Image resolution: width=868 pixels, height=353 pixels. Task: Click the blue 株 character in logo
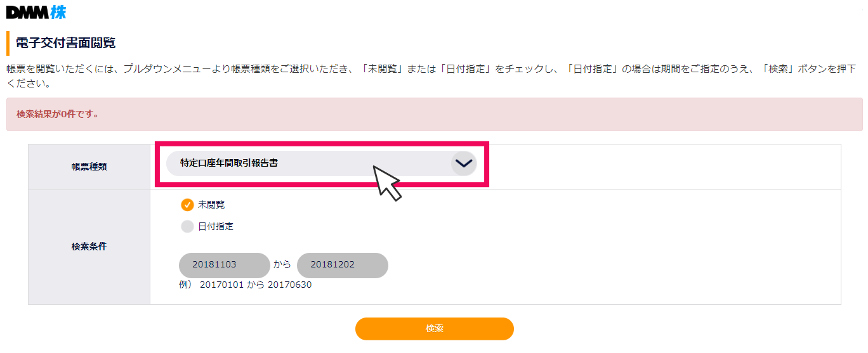pos(58,12)
